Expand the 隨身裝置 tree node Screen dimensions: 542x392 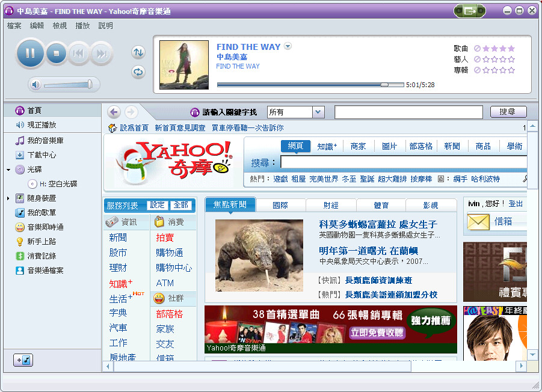pos(8,198)
